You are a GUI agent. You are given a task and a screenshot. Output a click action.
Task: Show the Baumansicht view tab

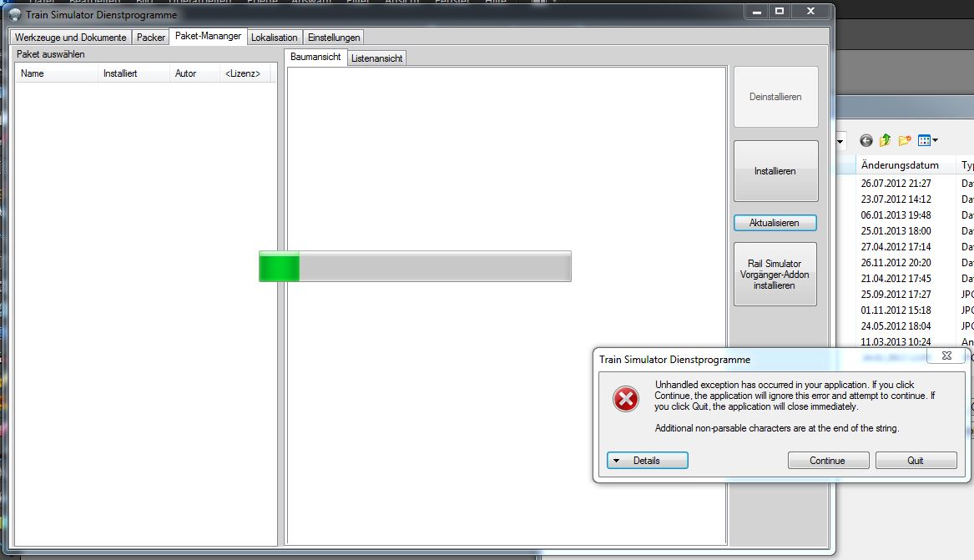tap(315, 57)
